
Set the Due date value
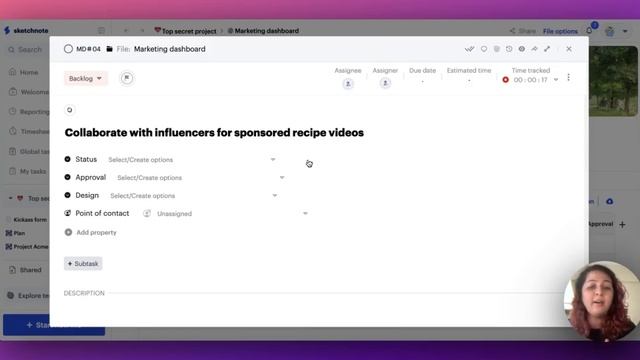click(x=422, y=81)
